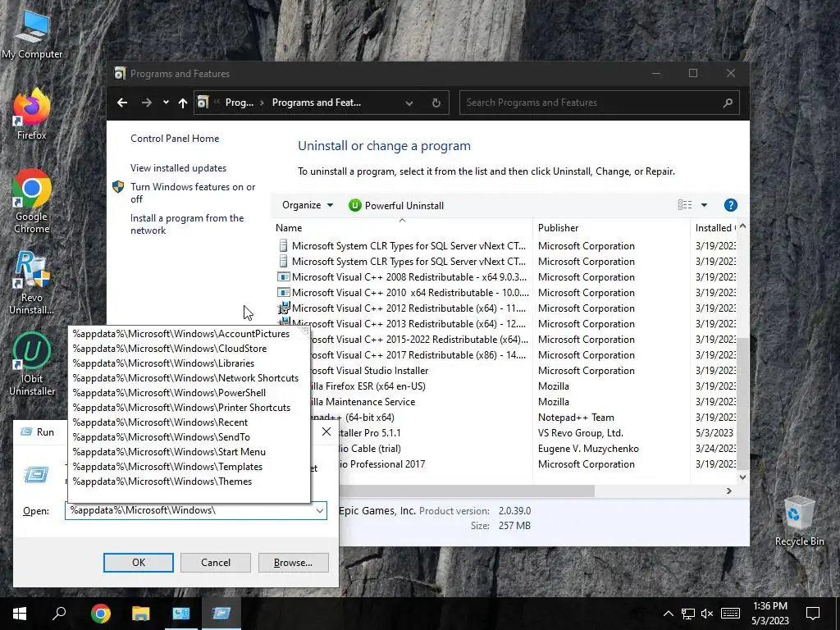
Task: Open the view options dropdown arrow
Action: click(704, 205)
